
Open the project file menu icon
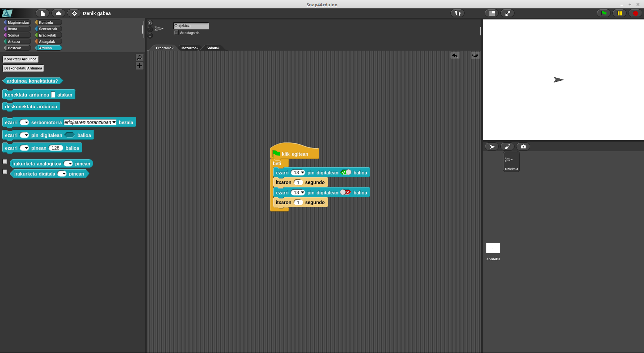click(x=43, y=13)
